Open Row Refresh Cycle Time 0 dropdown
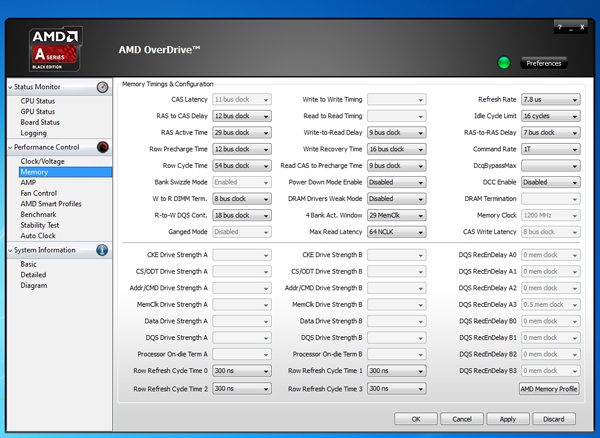This screenshot has height=438, width=600. tap(242, 370)
